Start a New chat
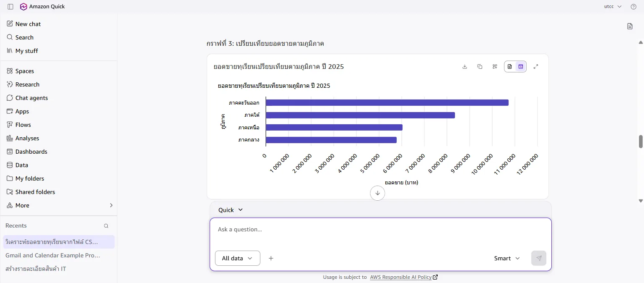Image resolution: width=644 pixels, height=283 pixels. [x=58, y=24]
